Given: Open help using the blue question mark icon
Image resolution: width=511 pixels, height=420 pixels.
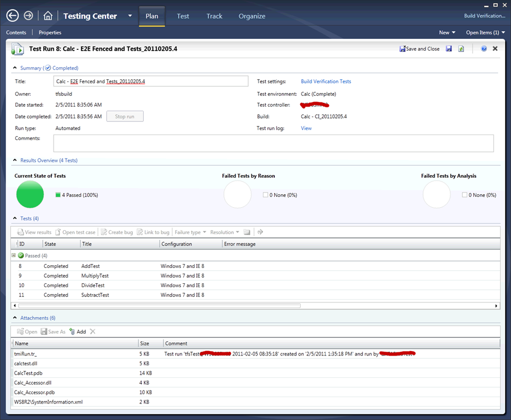Looking at the screenshot, I should [484, 49].
